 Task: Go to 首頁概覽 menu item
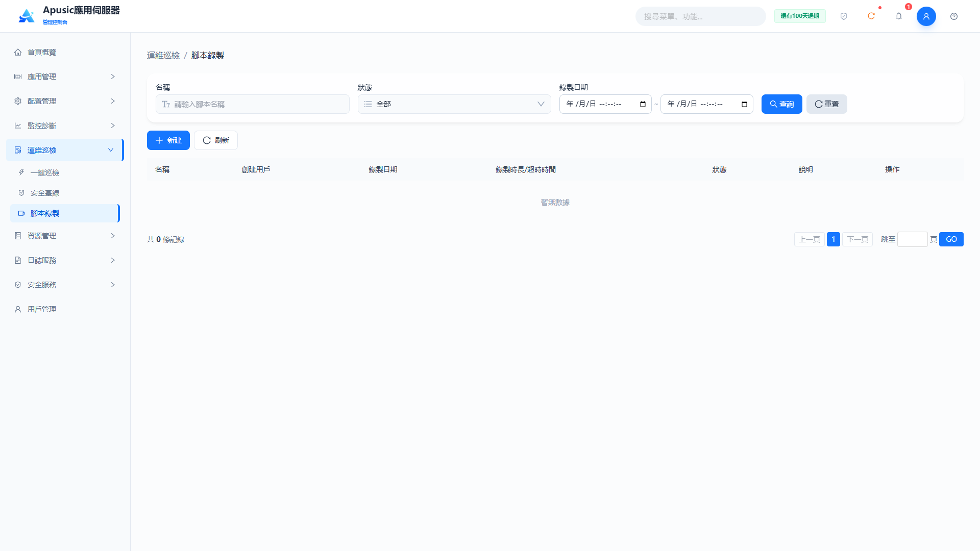pyautogui.click(x=65, y=52)
